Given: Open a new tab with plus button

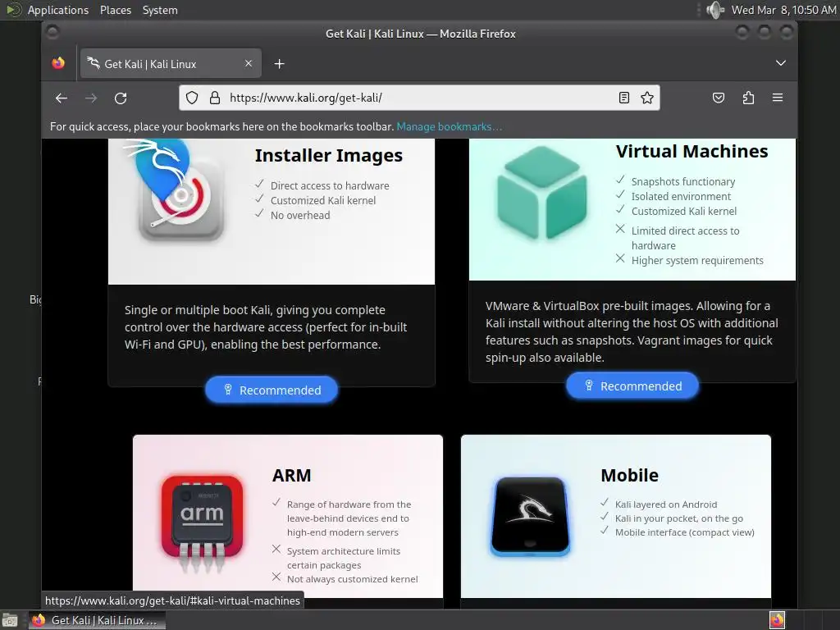Looking at the screenshot, I should [279, 64].
